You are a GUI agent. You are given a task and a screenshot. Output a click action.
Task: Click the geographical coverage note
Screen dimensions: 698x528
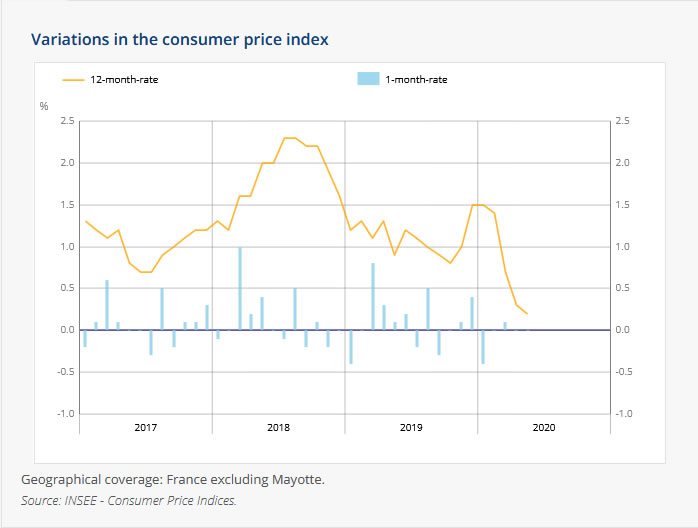173,480
